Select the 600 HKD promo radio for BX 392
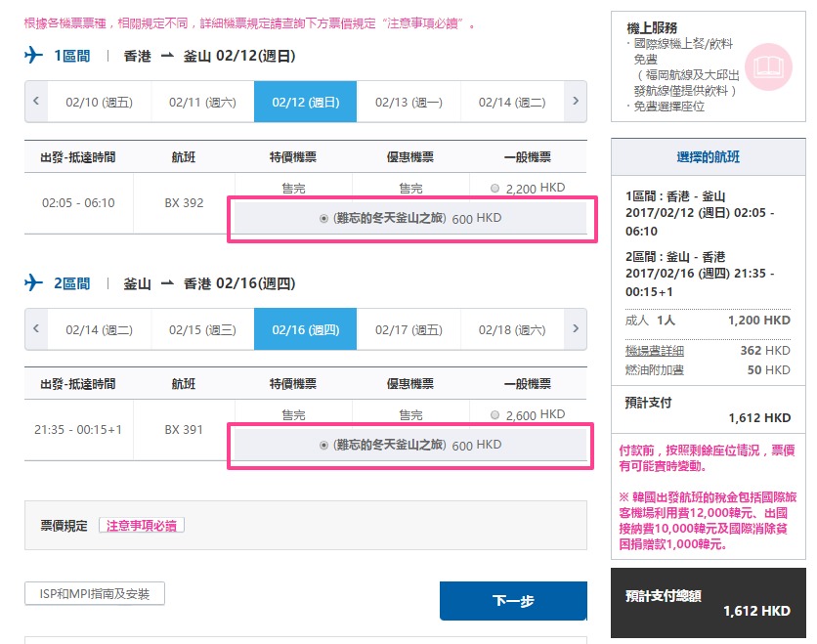Screen dimensions: 817x644 tap(323, 218)
